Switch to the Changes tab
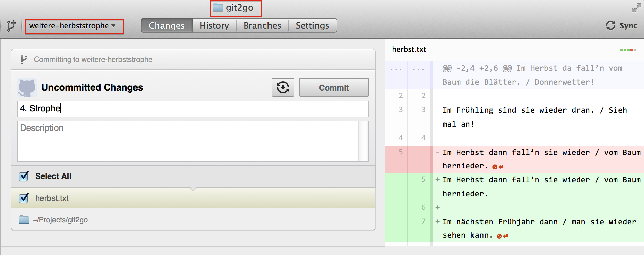The width and height of the screenshot is (644, 255). pyautogui.click(x=167, y=26)
